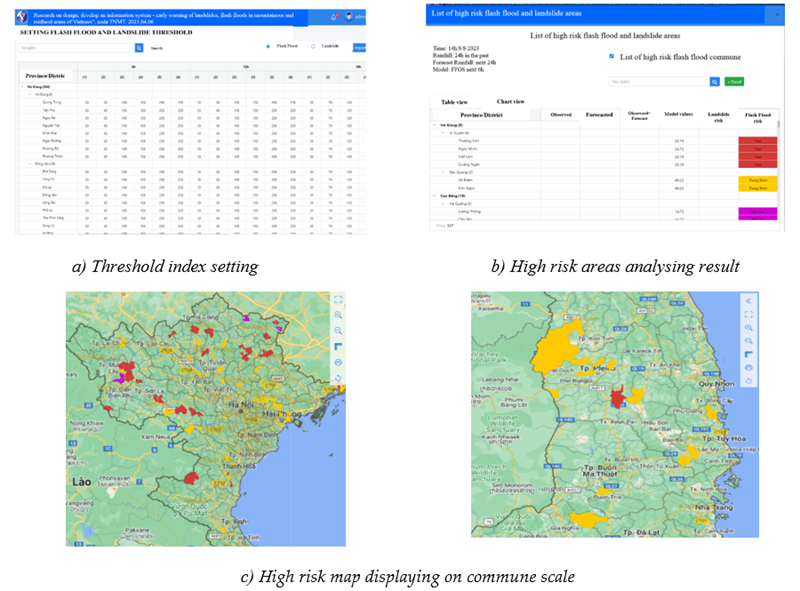Viewport: 800px width, 591px height.
Task: Switch to the Chart view tab
Action: point(511,101)
